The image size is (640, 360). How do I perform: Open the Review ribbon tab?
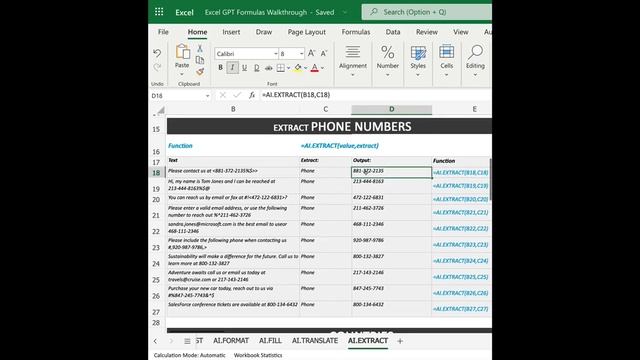[x=427, y=32]
